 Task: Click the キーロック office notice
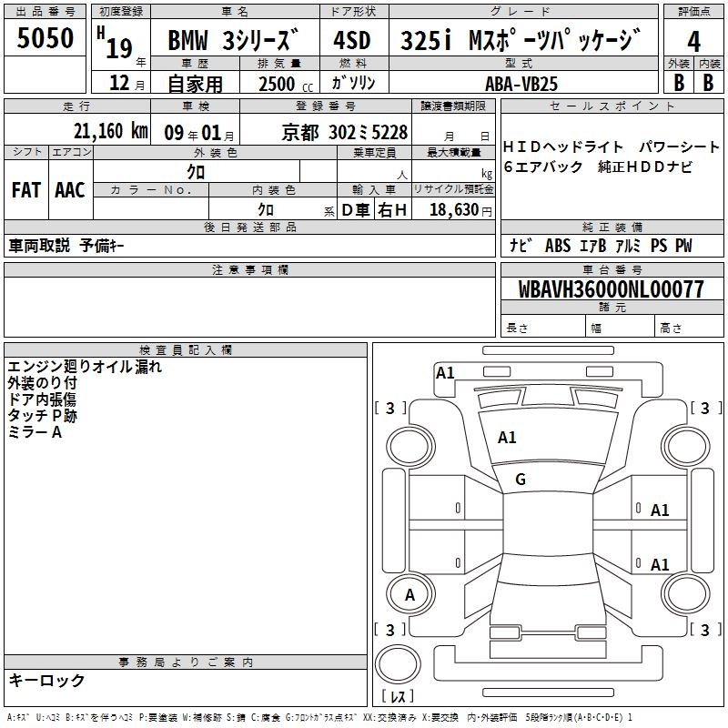click(47, 680)
